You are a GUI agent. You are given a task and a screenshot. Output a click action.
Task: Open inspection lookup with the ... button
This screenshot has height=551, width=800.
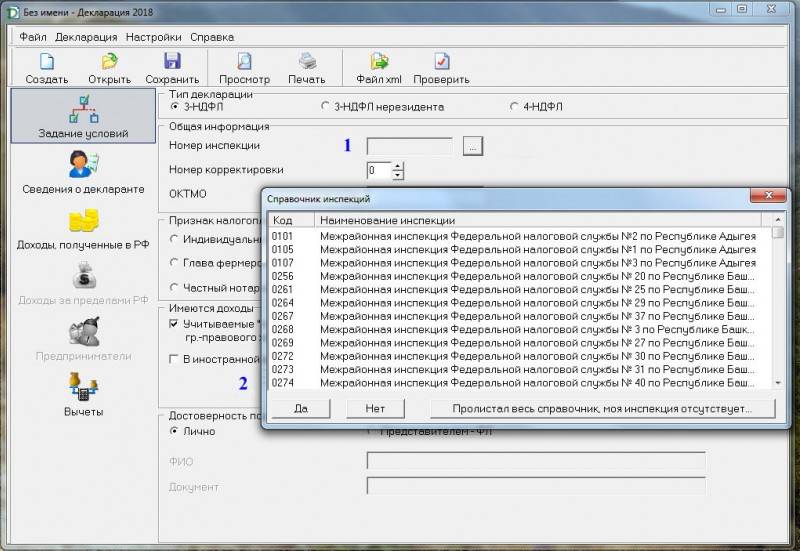[x=473, y=146]
